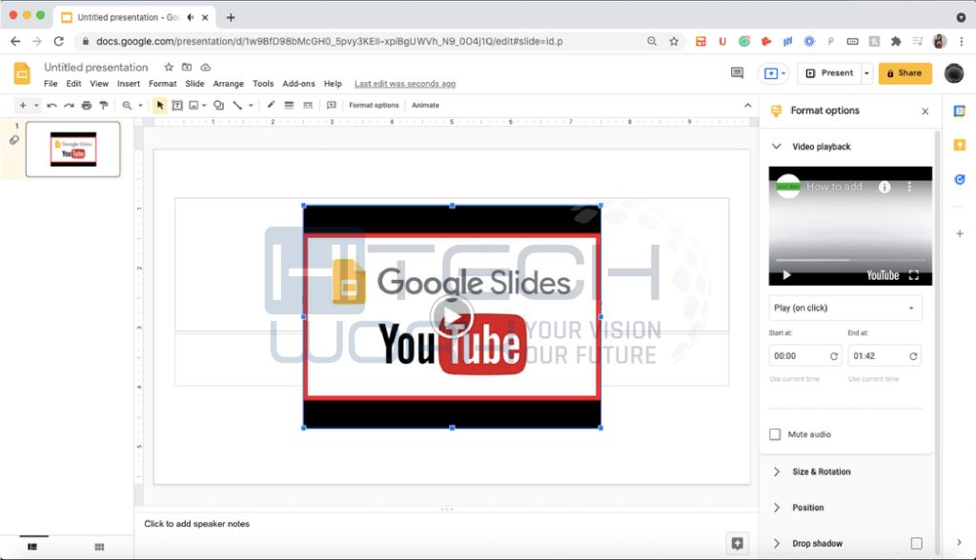Open the Tools menu

click(x=263, y=84)
